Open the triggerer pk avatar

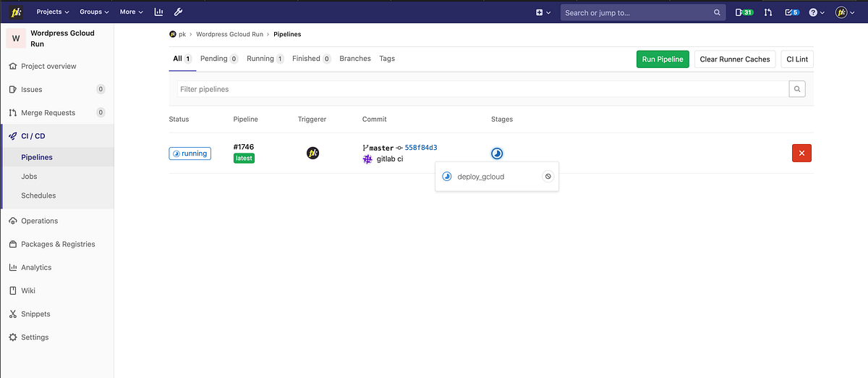(313, 153)
